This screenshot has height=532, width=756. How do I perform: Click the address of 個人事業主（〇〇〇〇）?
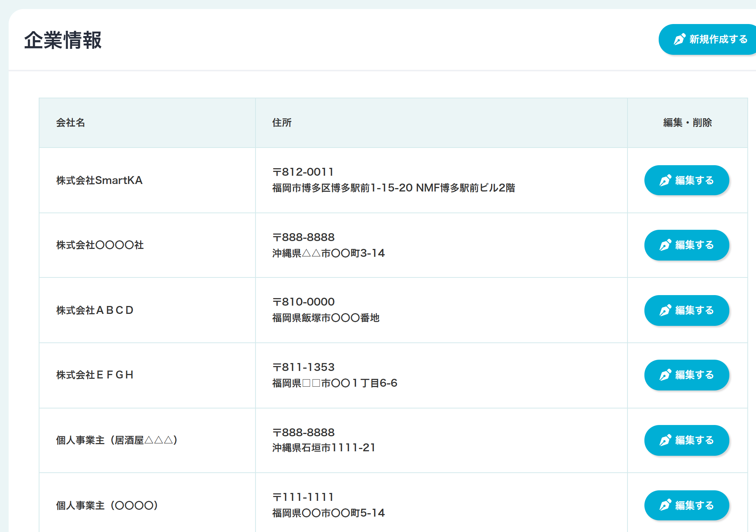328,505
